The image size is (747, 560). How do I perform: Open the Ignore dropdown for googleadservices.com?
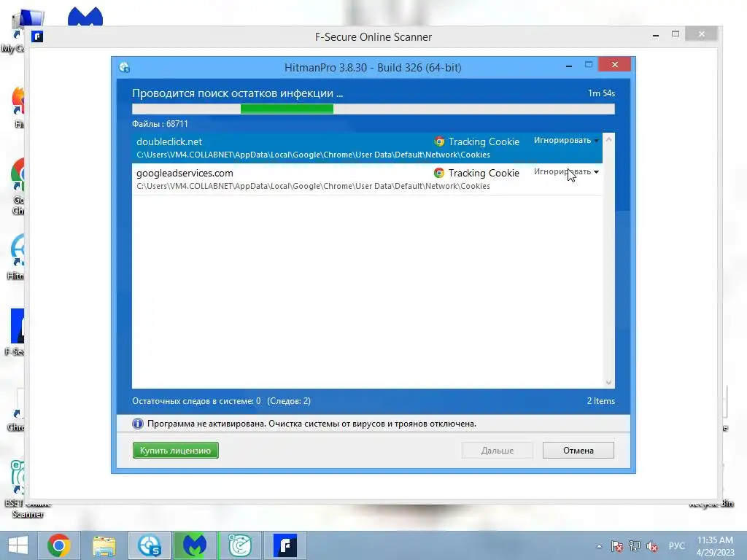pos(566,172)
